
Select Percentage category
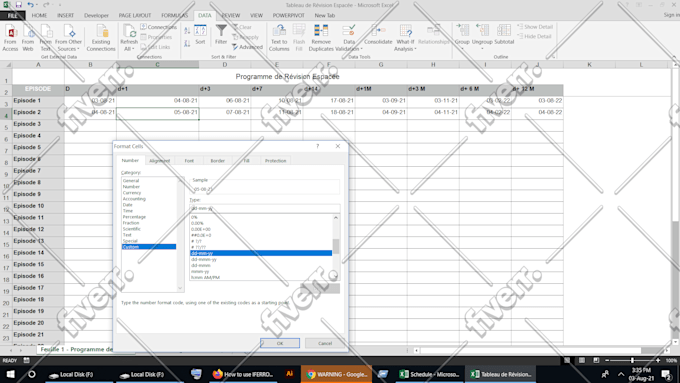tap(134, 217)
